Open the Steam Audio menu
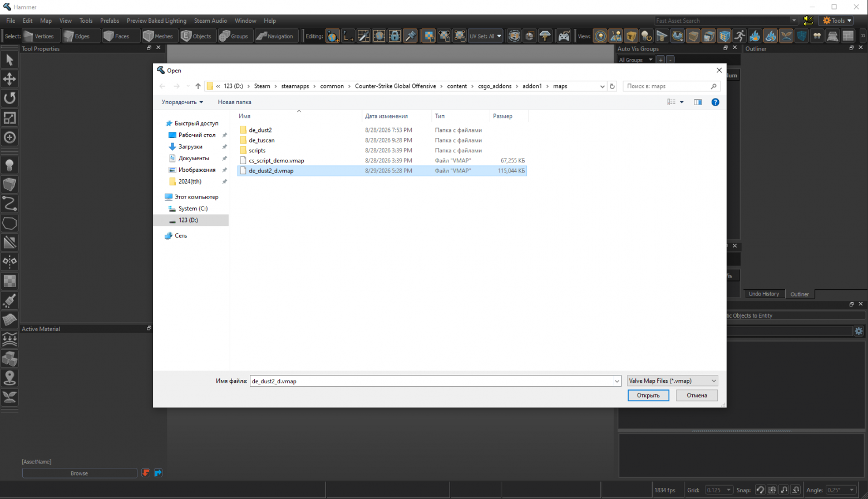Image resolution: width=868 pixels, height=499 pixels. tap(210, 21)
